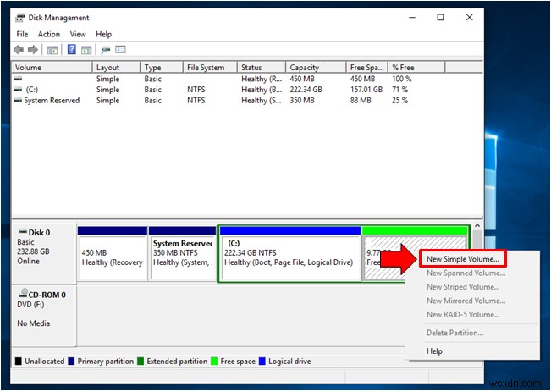Click scroll up arrow in disk pane

[477, 225]
